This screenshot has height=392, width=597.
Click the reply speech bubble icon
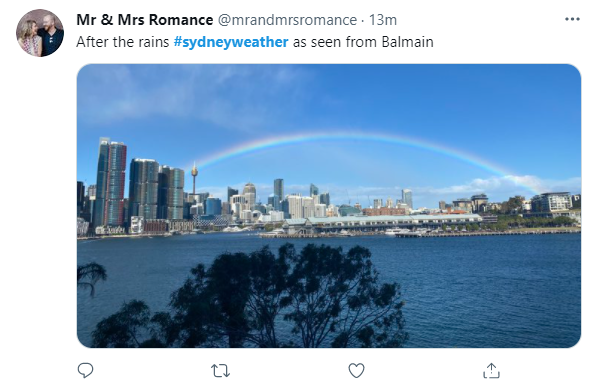(x=85, y=370)
